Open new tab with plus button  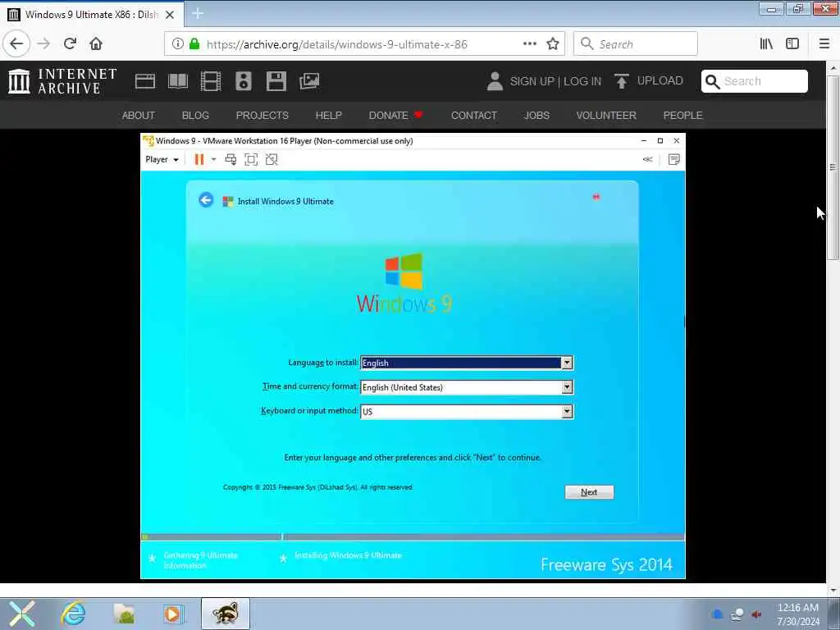click(197, 13)
